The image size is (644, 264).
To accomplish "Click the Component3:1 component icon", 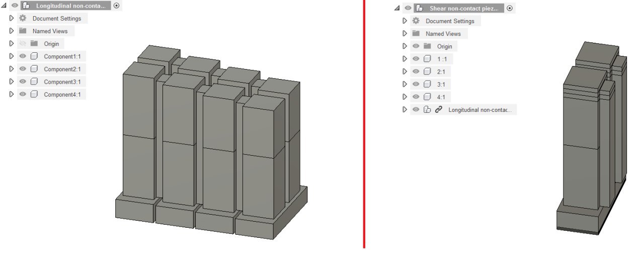I will pos(34,82).
